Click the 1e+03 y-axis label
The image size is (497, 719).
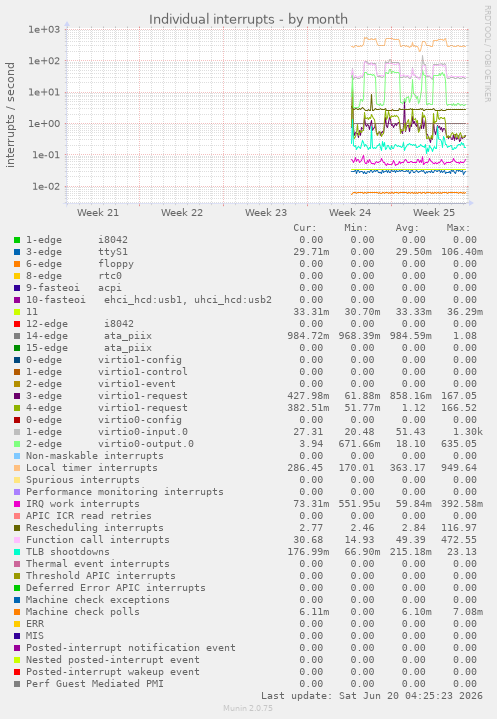tap(44, 29)
